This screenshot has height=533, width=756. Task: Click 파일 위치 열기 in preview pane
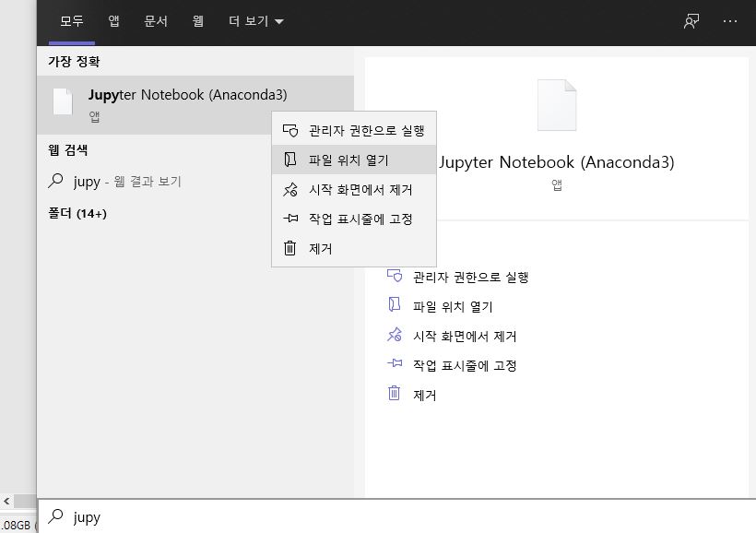point(453,307)
